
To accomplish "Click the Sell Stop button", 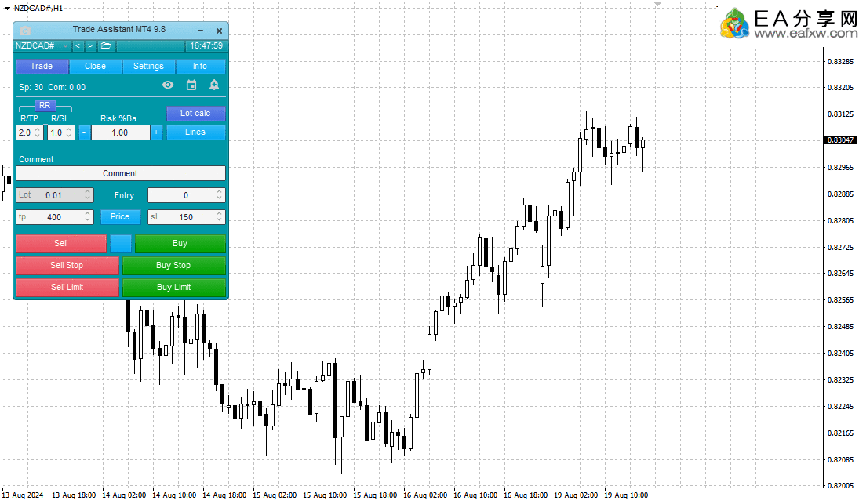I will pyautogui.click(x=67, y=266).
